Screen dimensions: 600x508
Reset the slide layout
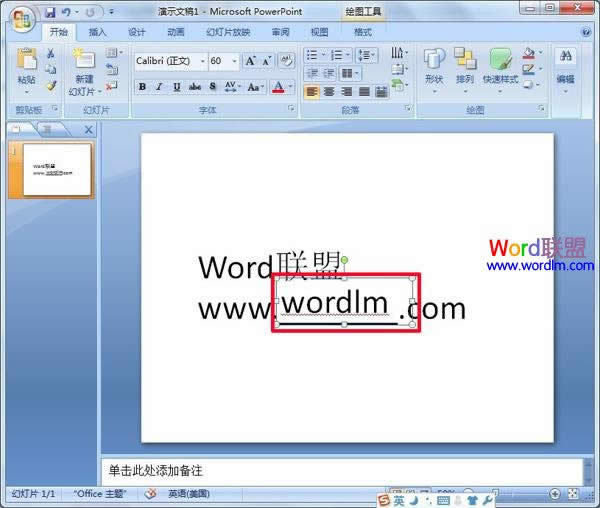[x=111, y=70]
